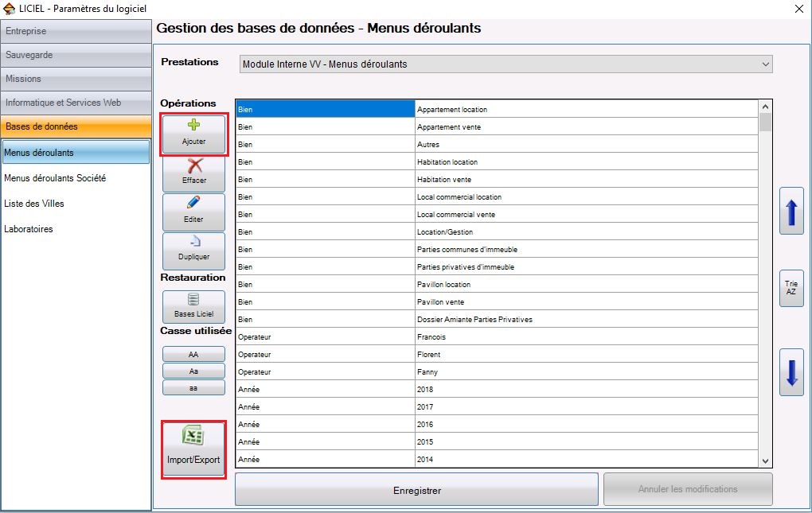Image resolution: width=812 pixels, height=513 pixels.
Task: Click the red X Effacer button
Action: [193, 173]
